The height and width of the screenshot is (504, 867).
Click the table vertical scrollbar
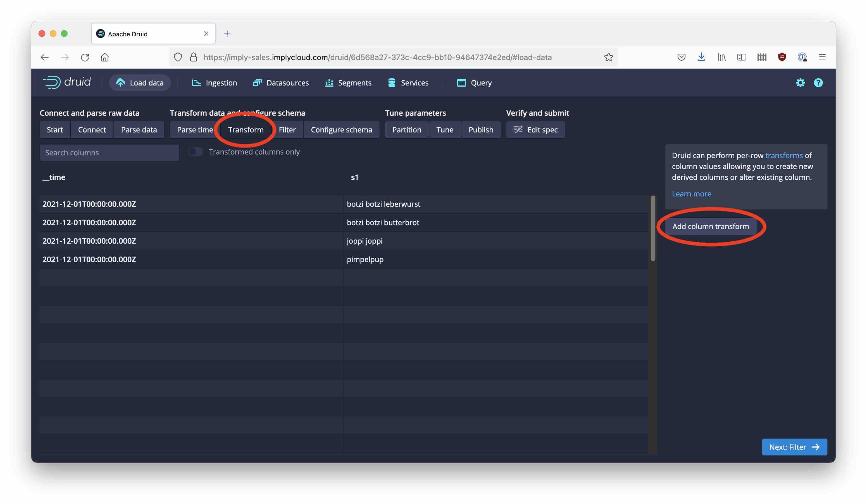(x=653, y=229)
